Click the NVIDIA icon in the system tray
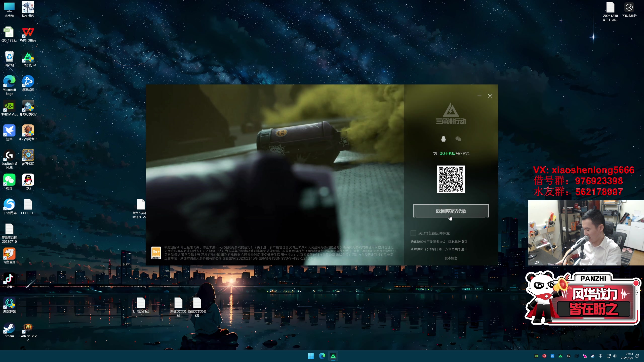Viewport: 644px width, 362px height. tap(536, 356)
